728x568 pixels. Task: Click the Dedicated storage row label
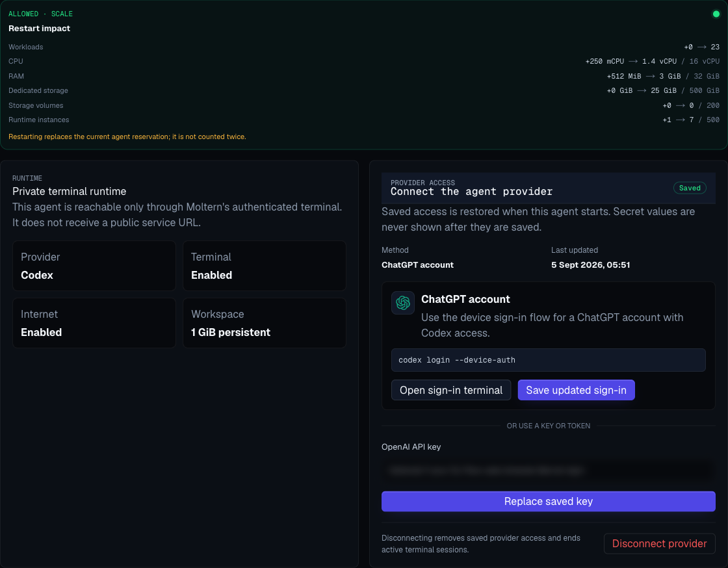38,90
